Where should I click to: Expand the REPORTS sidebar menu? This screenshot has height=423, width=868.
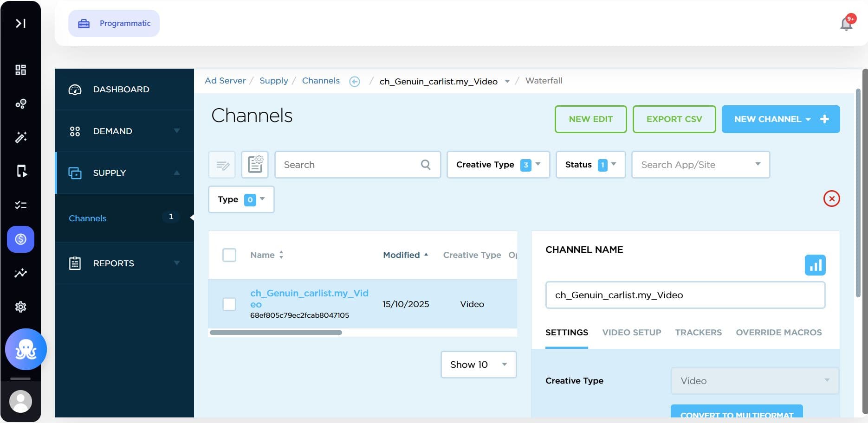pos(124,263)
